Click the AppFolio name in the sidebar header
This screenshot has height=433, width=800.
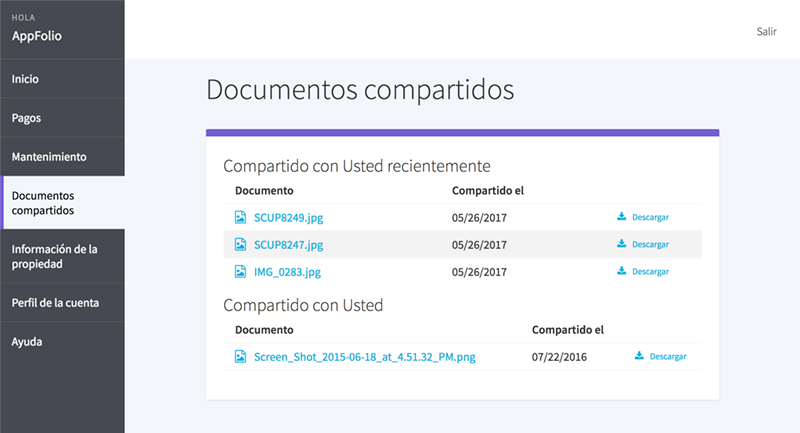[x=37, y=36]
